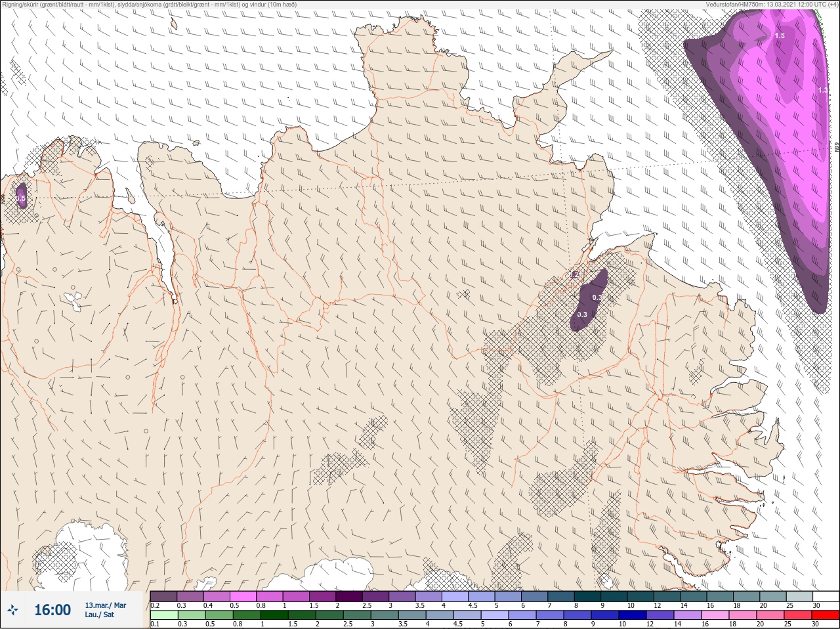Click the 0.3 value in the central dark purple patch
Viewport: 840px width, 629px height.
tap(582, 314)
